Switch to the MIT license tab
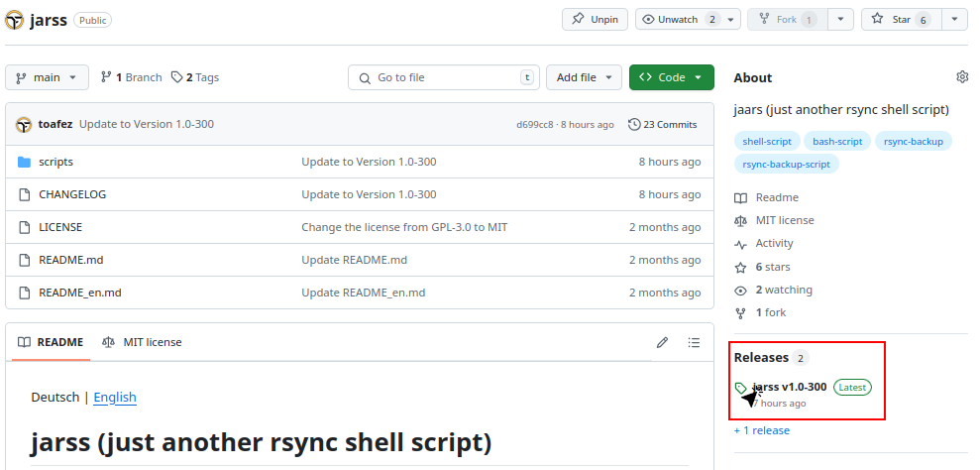Viewport: 980px width, 470px height. click(x=142, y=342)
